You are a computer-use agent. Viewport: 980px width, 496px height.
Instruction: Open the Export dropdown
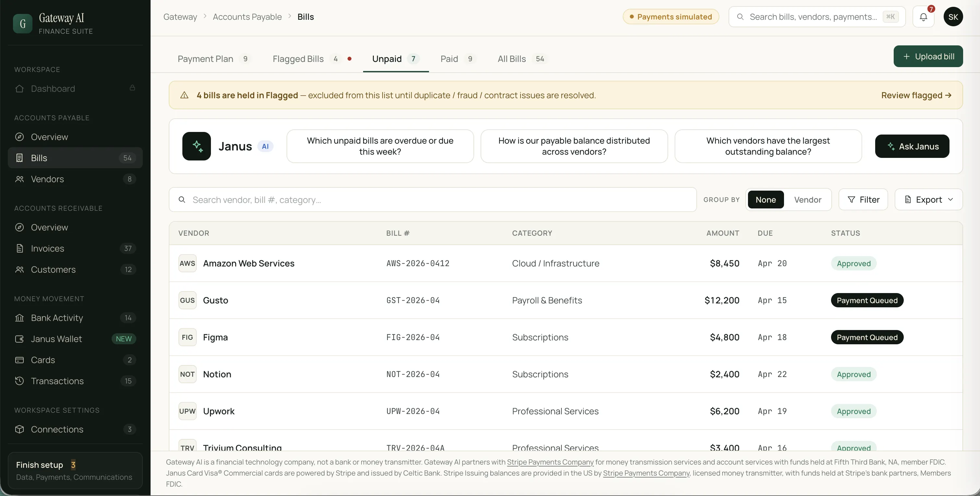928,200
